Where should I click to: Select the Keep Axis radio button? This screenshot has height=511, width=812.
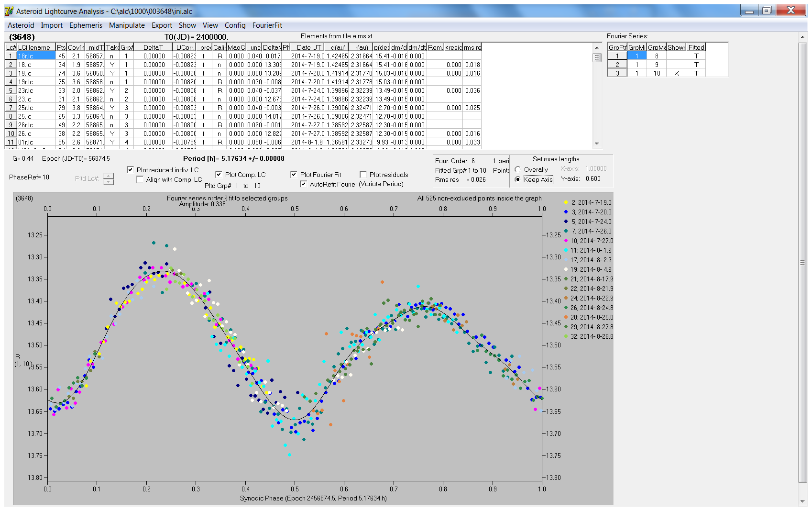tap(518, 179)
